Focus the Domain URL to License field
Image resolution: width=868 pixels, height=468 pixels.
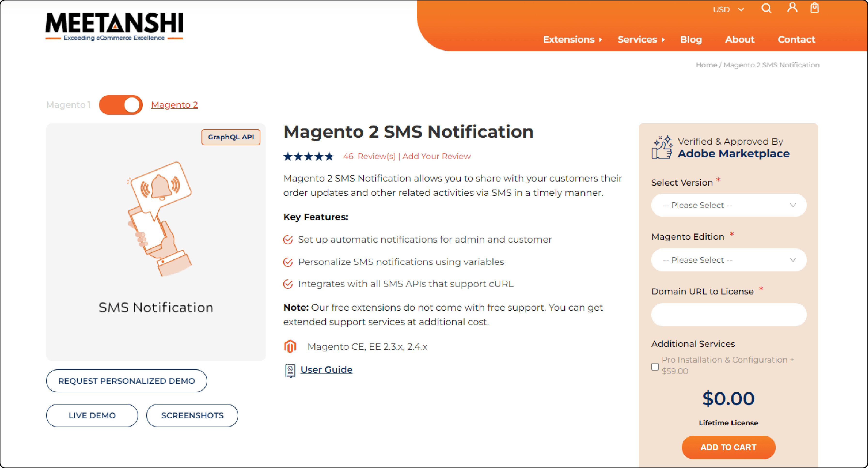(728, 315)
